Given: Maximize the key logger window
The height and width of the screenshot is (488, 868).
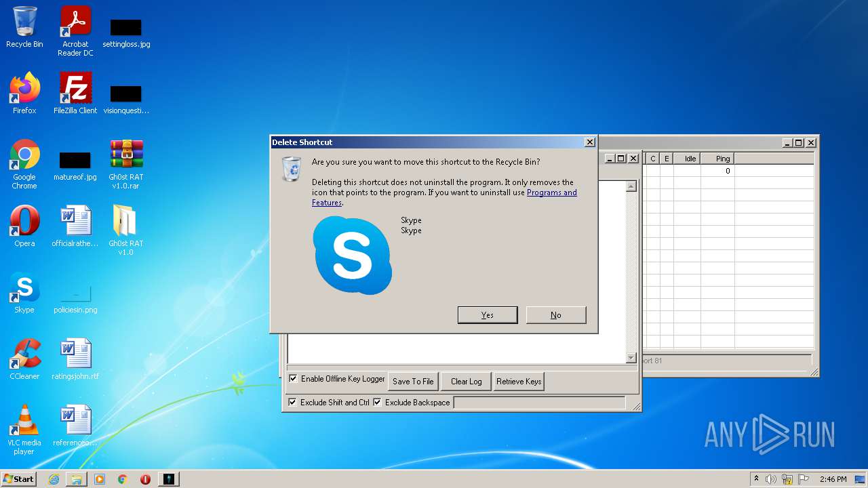Looking at the screenshot, I should [x=620, y=159].
